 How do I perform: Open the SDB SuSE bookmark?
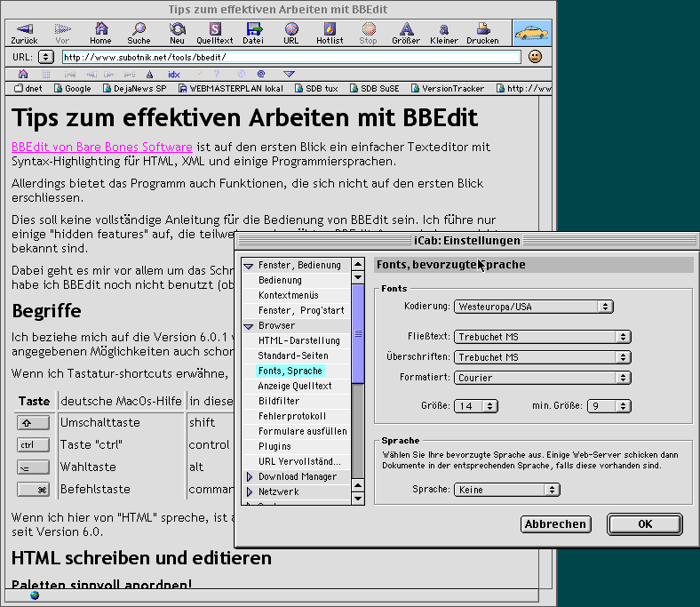point(374,89)
